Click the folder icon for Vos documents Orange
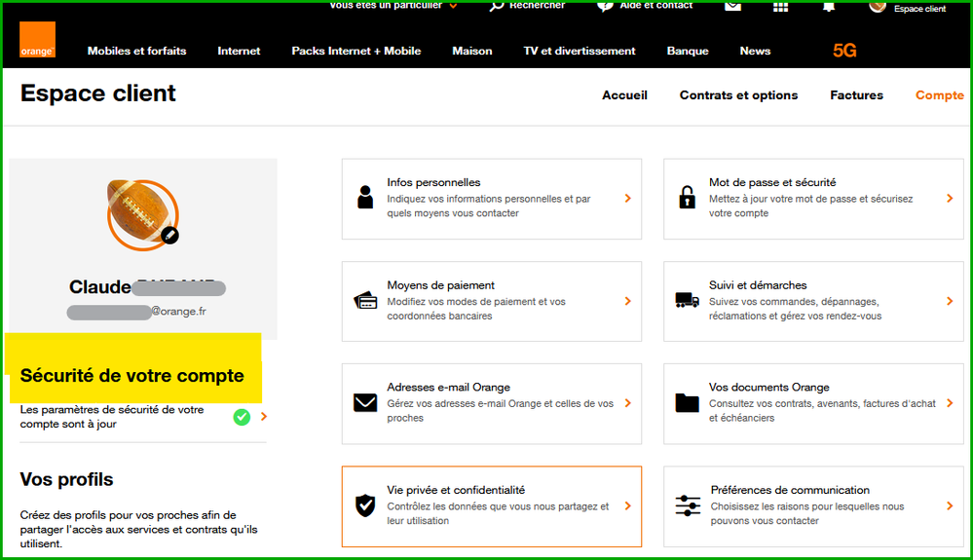Image resolution: width=973 pixels, height=560 pixels. 687,402
